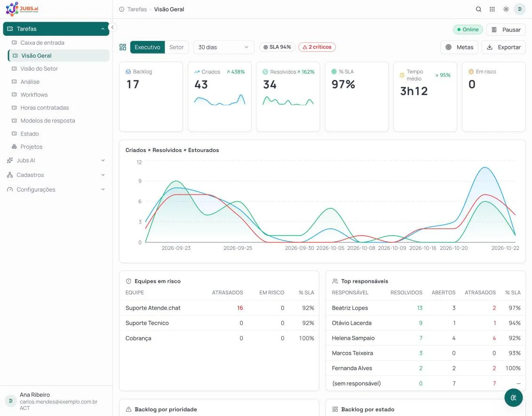Toggle light/dark theme sun icon
Screen dimensions: 532x416
[x=506, y=9]
